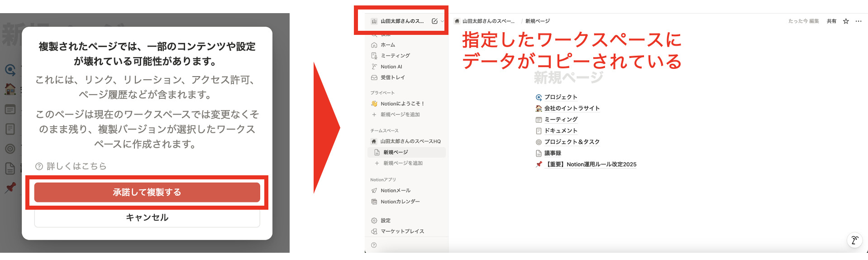Collapse the Notionアプリ section header
Viewport: 868px width, 260px height.
click(383, 180)
